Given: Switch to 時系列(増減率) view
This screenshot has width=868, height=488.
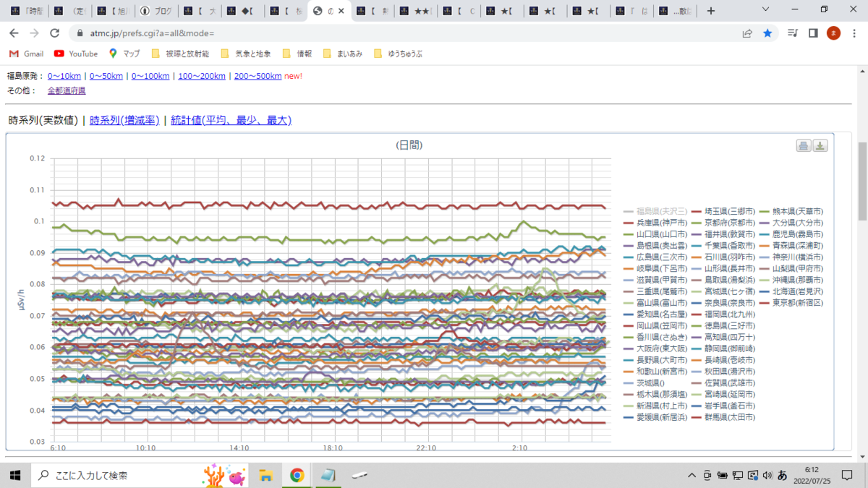Looking at the screenshot, I should (124, 120).
